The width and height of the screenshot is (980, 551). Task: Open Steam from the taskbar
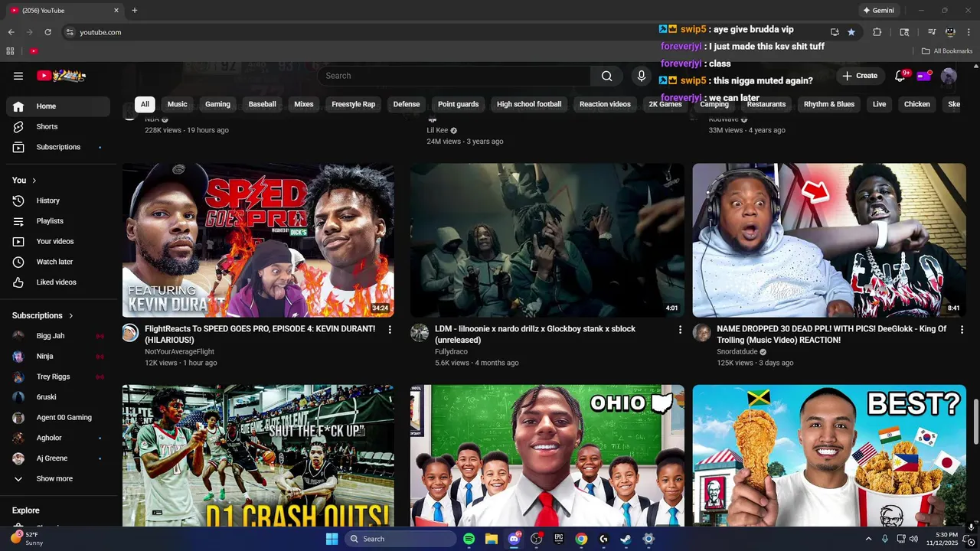point(626,539)
